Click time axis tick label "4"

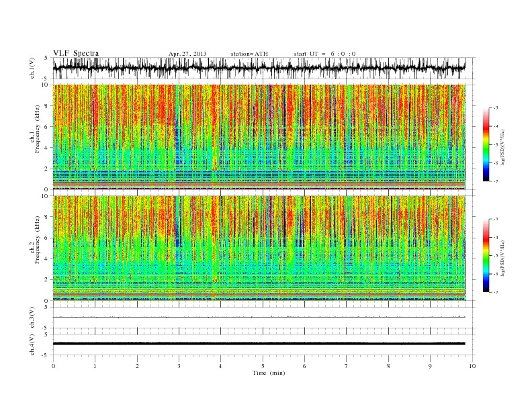click(220, 366)
